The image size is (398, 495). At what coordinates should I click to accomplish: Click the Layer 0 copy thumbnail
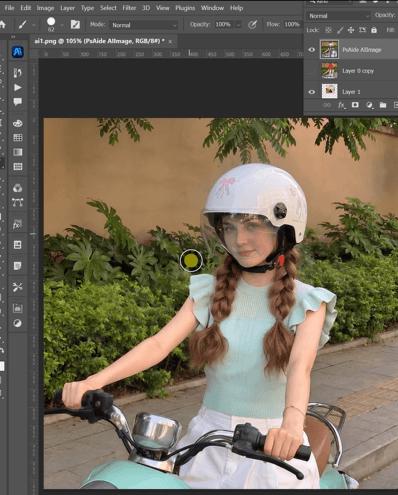point(329,71)
